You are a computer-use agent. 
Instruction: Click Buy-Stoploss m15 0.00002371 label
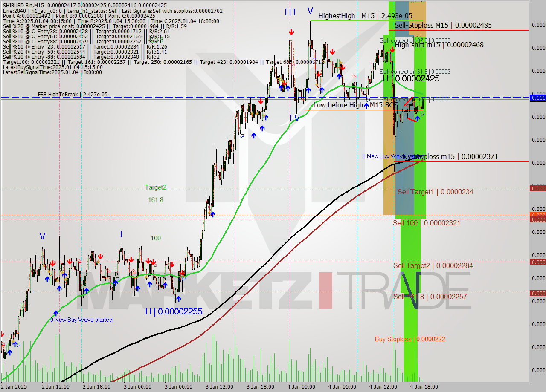pos(449,157)
